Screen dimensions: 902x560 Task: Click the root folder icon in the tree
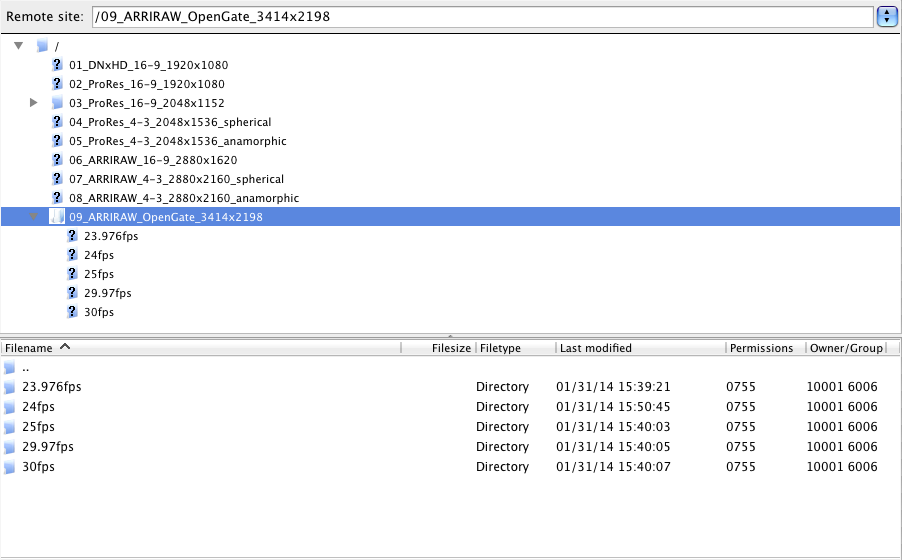click(x=41, y=45)
